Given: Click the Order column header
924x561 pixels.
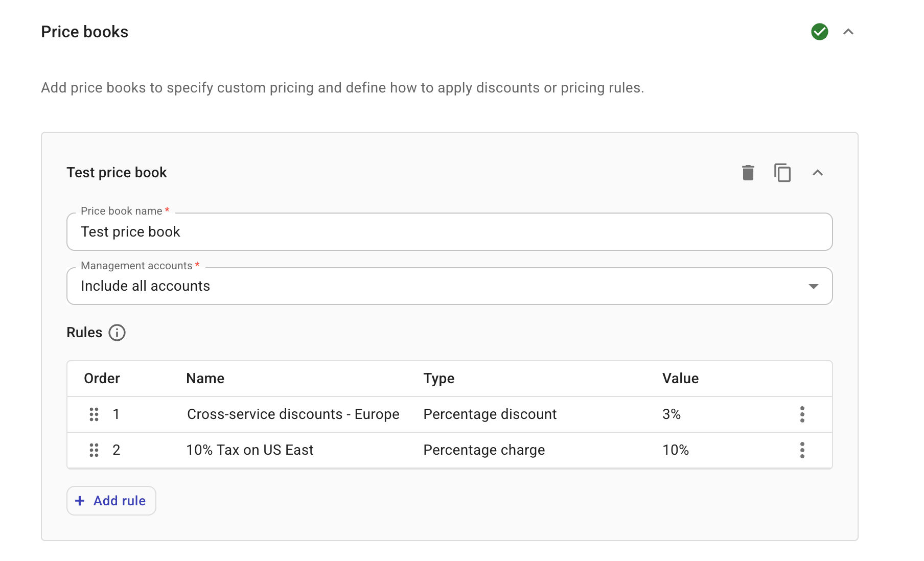Looking at the screenshot, I should (102, 379).
